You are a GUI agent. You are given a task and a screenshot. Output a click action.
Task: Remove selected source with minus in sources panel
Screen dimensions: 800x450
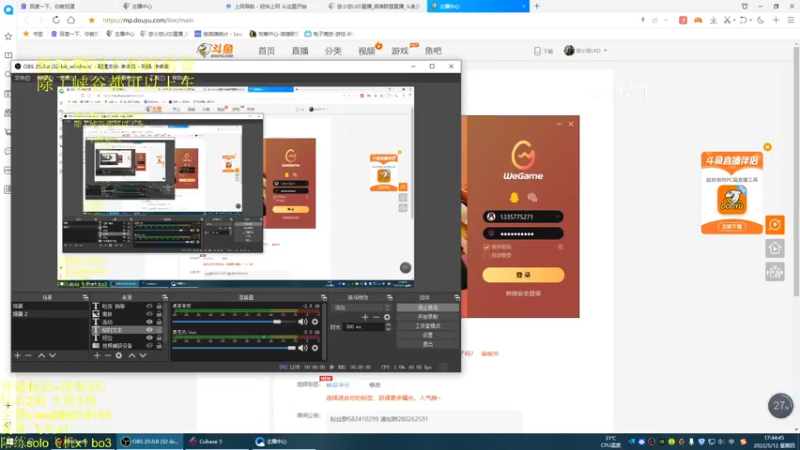[108, 355]
